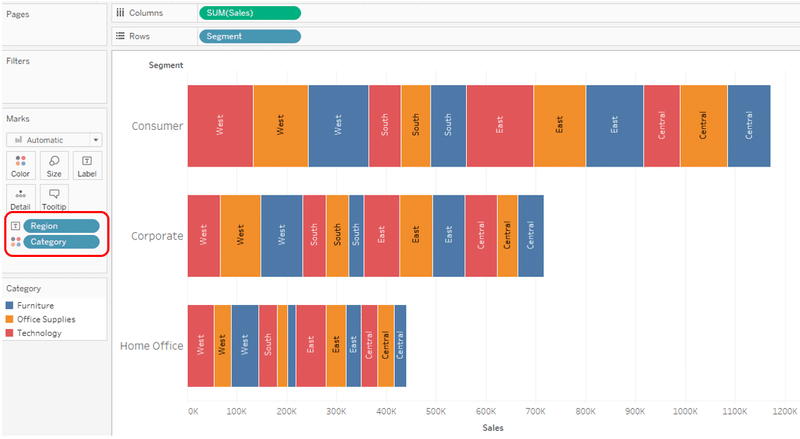
Task: Click the SUM(Sales) pill in Columns
Action: click(x=249, y=13)
